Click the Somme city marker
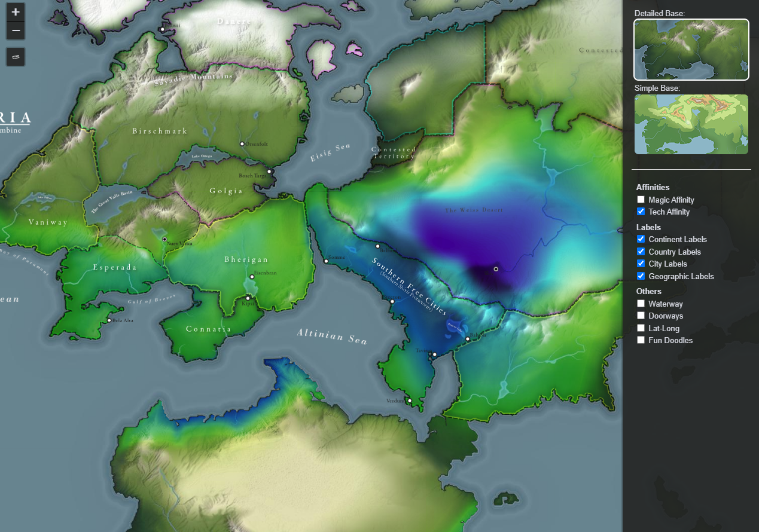Image resolution: width=759 pixels, height=532 pixels. 326,261
